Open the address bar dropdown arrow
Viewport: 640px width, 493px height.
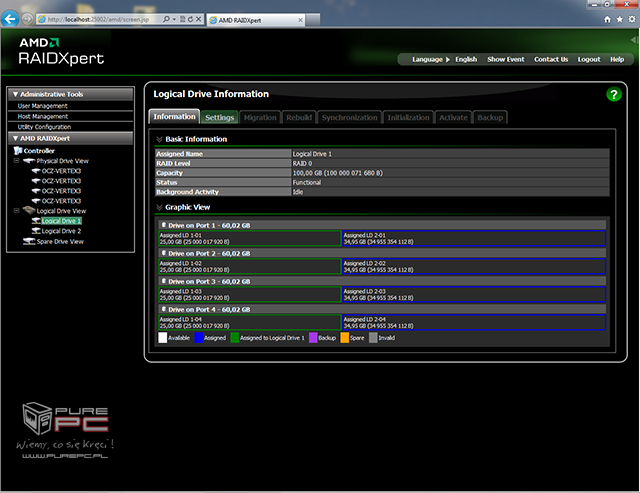click(174, 19)
